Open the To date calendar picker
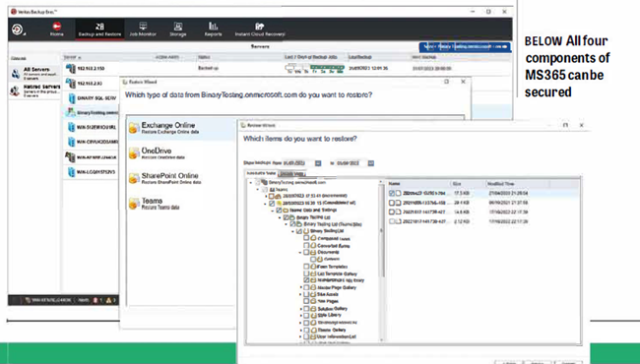The height and width of the screenshot is (364, 640). click(x=370, y=163)
